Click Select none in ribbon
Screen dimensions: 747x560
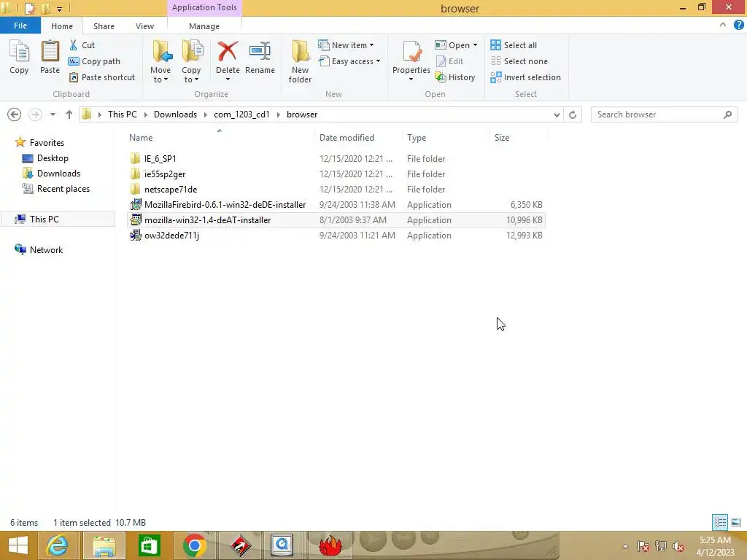coord(519,61)
